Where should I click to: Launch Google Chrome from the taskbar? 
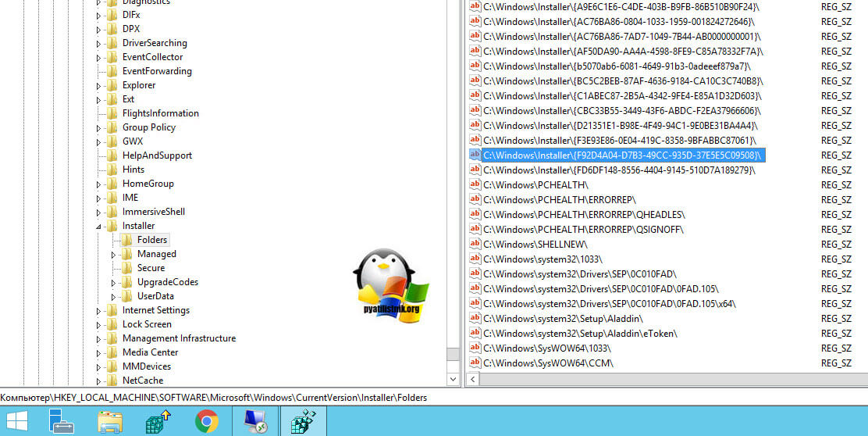pos(207,422)
